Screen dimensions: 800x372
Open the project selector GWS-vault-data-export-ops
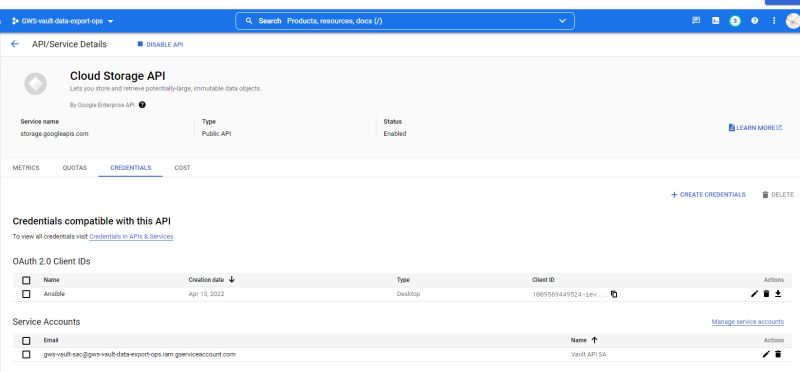(63, 21)
